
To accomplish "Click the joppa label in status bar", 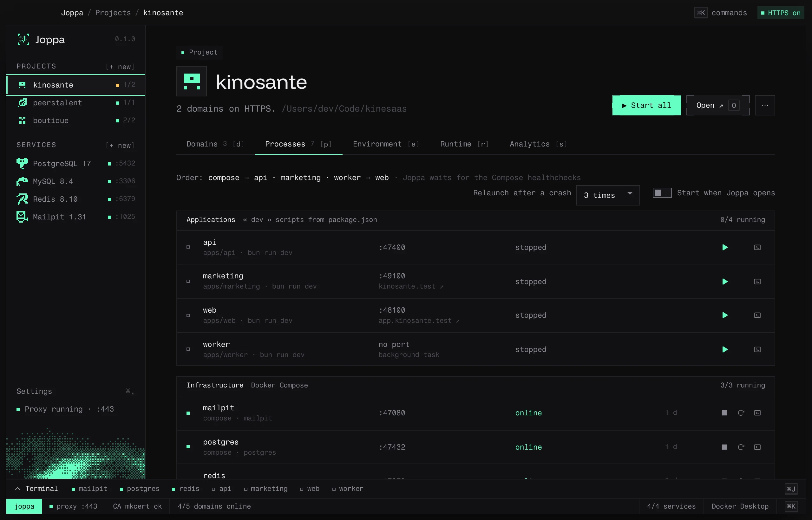I will coord(24,506).
